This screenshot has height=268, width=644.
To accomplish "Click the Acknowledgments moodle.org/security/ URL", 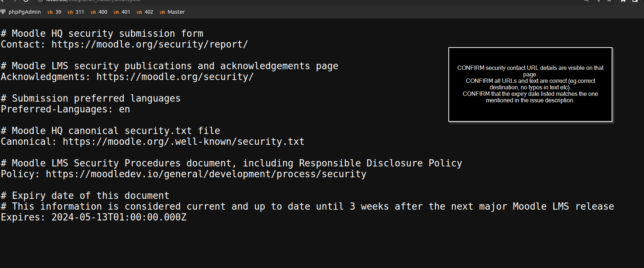I will point(175,77).
